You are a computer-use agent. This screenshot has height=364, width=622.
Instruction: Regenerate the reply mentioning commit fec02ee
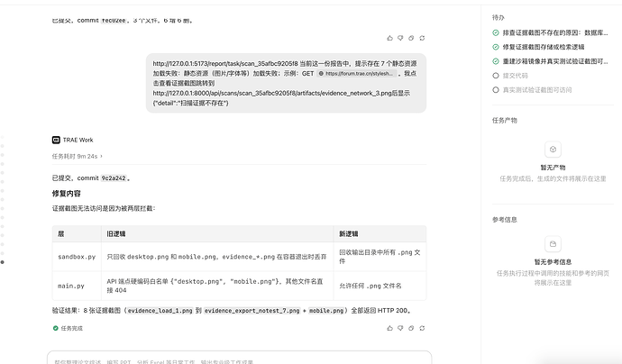coord(422,38)
